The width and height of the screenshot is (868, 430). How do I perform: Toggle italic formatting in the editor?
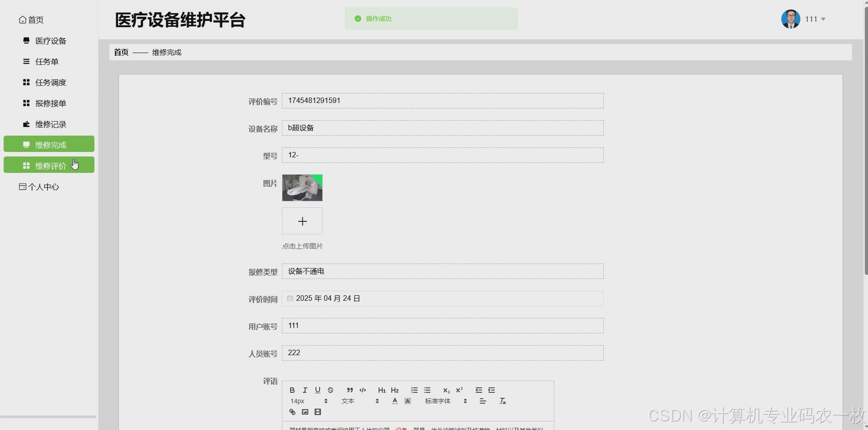tap(305, 390)
